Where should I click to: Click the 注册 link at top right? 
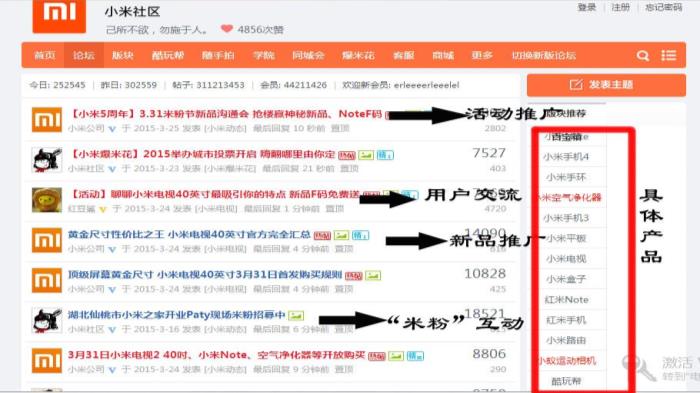point(621,7)
